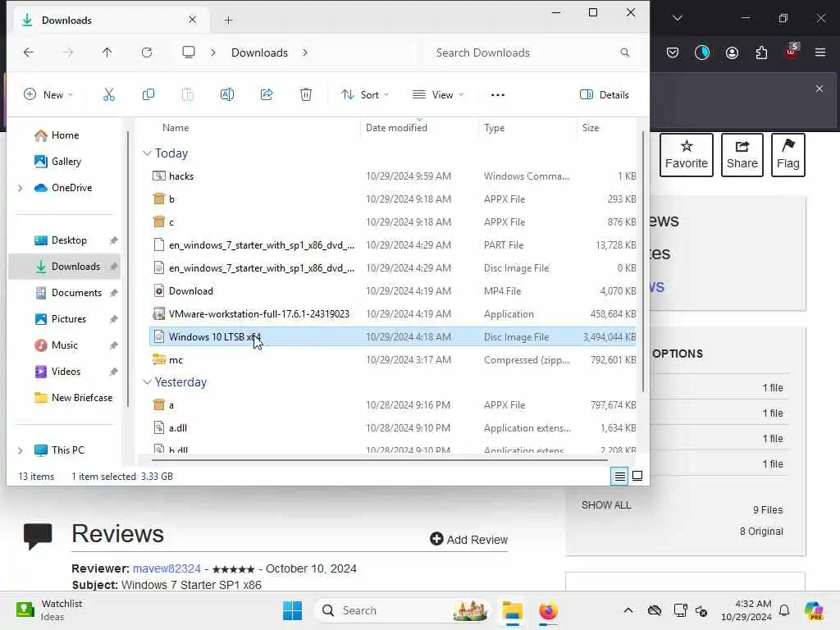840x630 pixels.
Task: Expand This PC in navigation pane
Action: pos(21,450)
